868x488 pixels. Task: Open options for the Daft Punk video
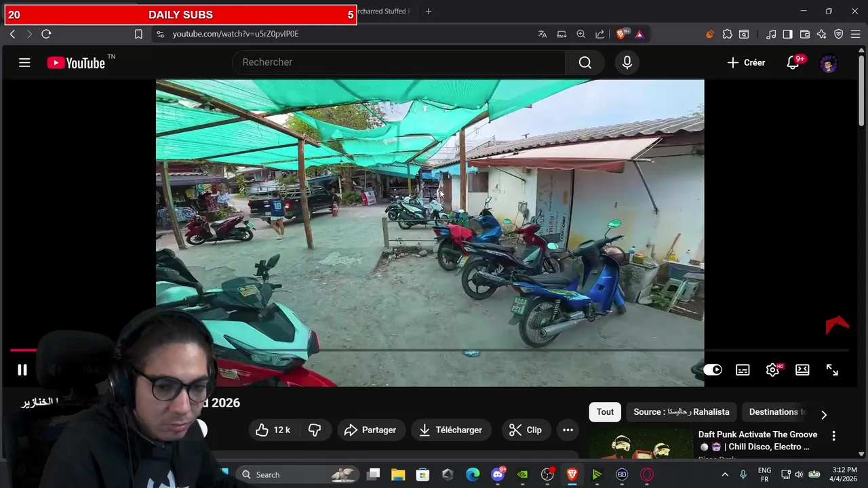click(x=833, y=436)
